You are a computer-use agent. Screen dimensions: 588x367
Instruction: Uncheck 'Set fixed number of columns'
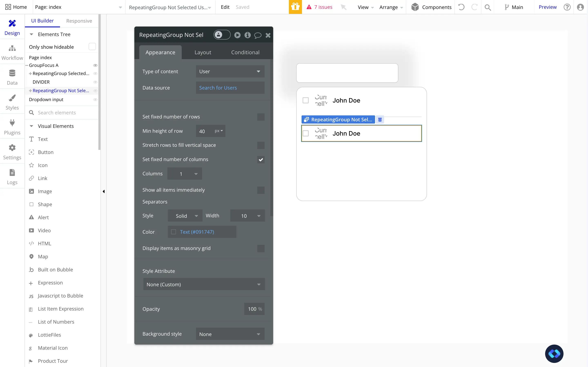(261, 159)
